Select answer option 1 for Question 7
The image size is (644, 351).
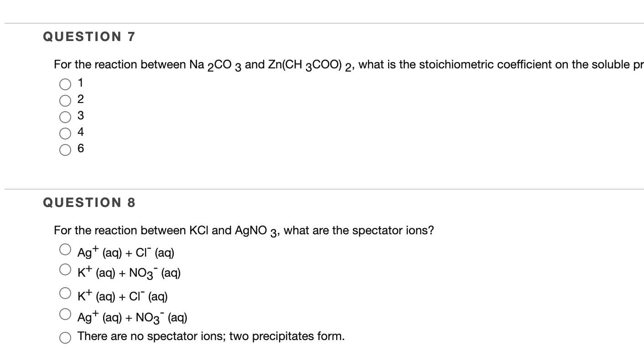pos(65,83)
